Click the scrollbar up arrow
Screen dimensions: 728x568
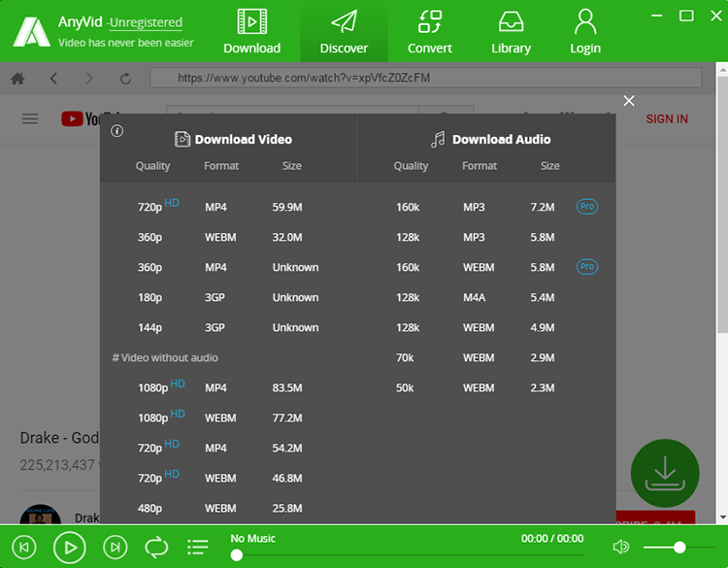[x=722, y=69]
